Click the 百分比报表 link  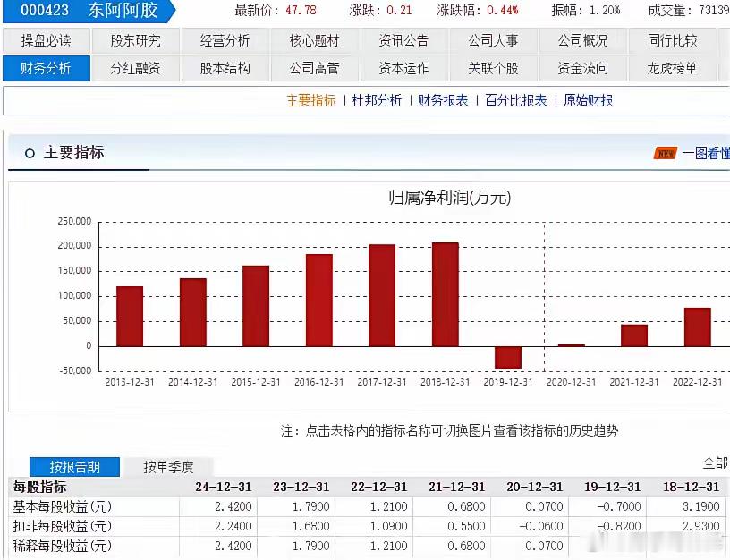516,100
